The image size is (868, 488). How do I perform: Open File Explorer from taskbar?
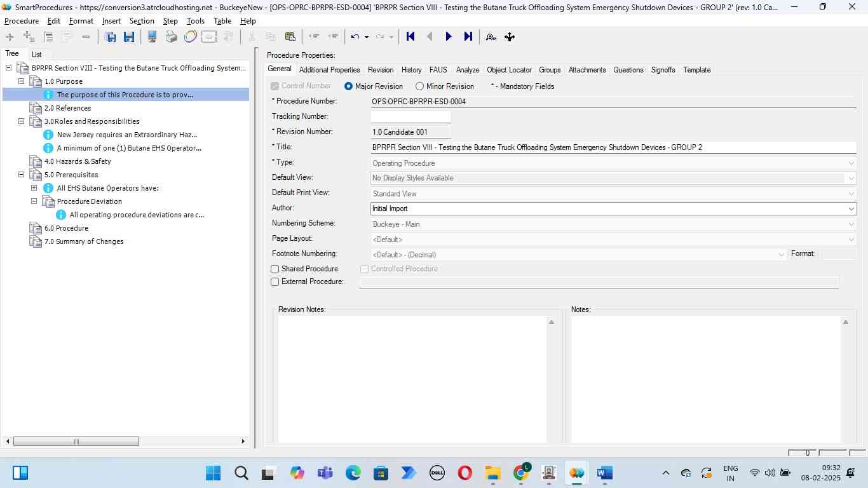click(492, 473)
